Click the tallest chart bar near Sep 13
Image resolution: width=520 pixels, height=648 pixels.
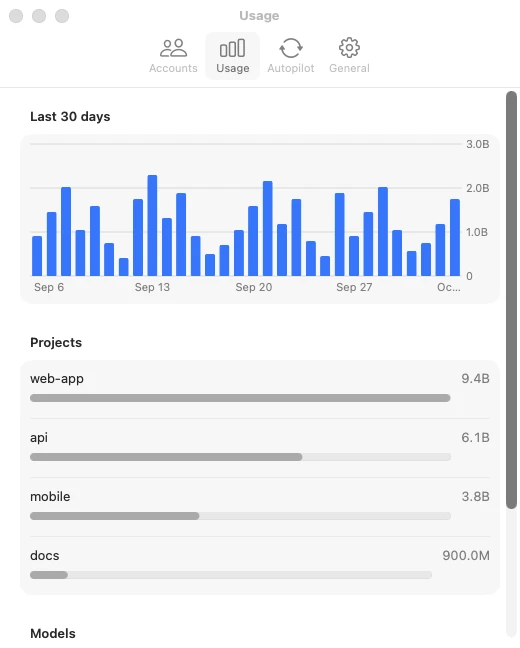(152, 226)
